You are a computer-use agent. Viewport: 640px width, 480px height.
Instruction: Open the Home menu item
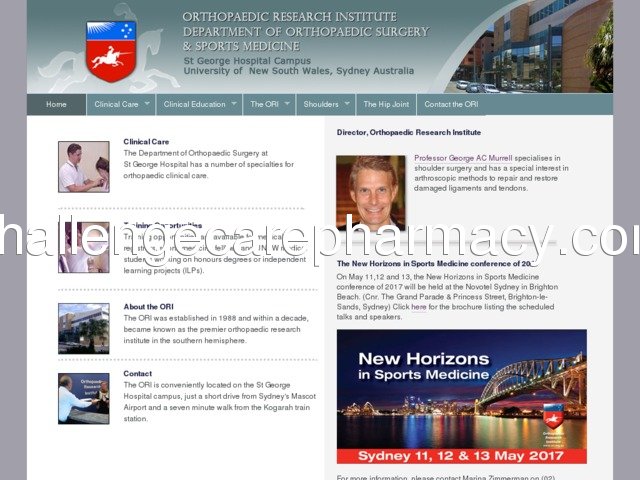[56, 104]
